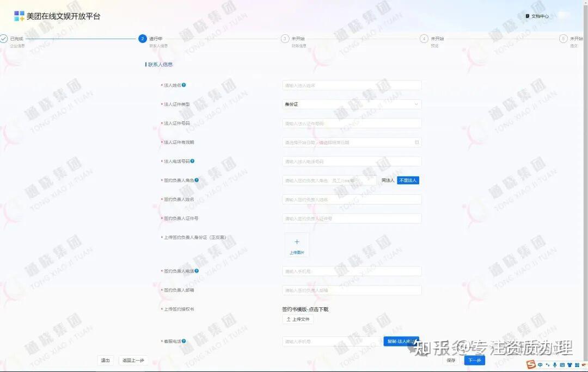This screenshot has height=372, width=588.
Task: Expand the 法人证件类型 dropdown showing 身份证
Action: click(352, 104)
